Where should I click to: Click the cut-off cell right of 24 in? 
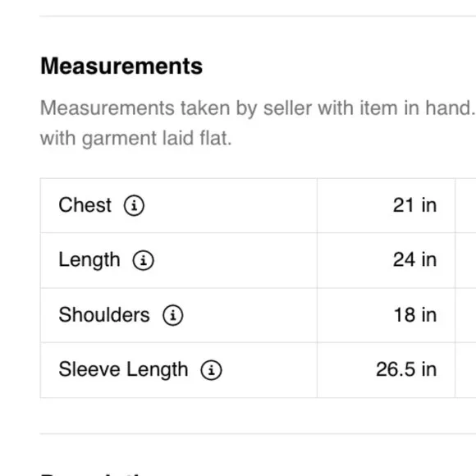pyautogui.click(x=465, y=260)
